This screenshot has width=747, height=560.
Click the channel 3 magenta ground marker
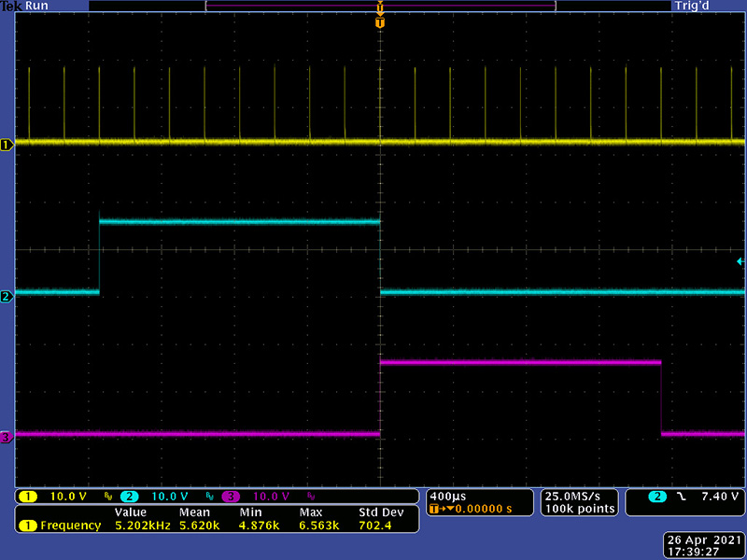coord(7,437)
